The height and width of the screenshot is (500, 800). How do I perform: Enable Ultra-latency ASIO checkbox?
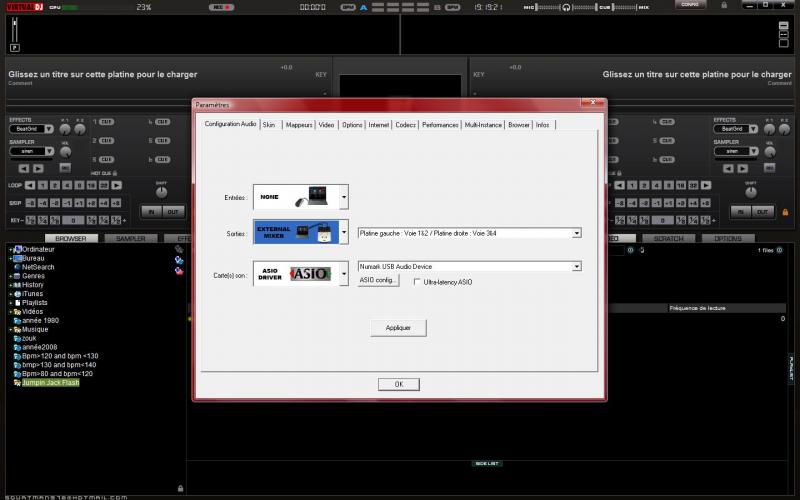[417, 282]
